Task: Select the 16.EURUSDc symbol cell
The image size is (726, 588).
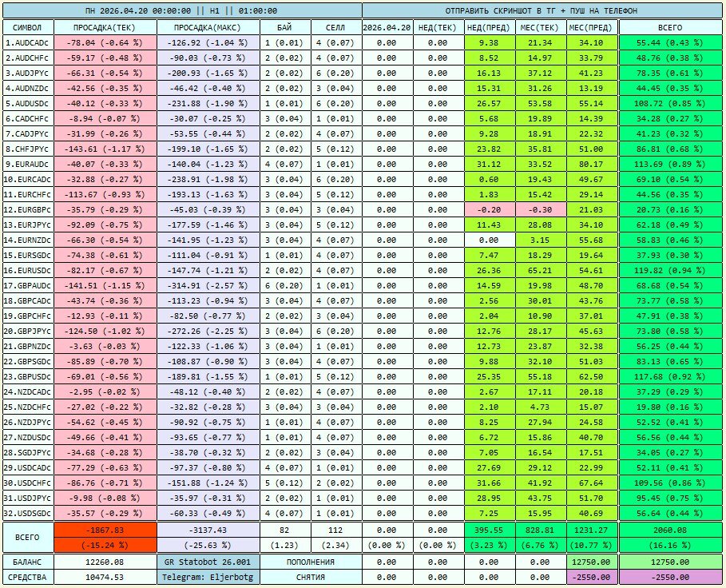Action: click(x=28, y=270)
